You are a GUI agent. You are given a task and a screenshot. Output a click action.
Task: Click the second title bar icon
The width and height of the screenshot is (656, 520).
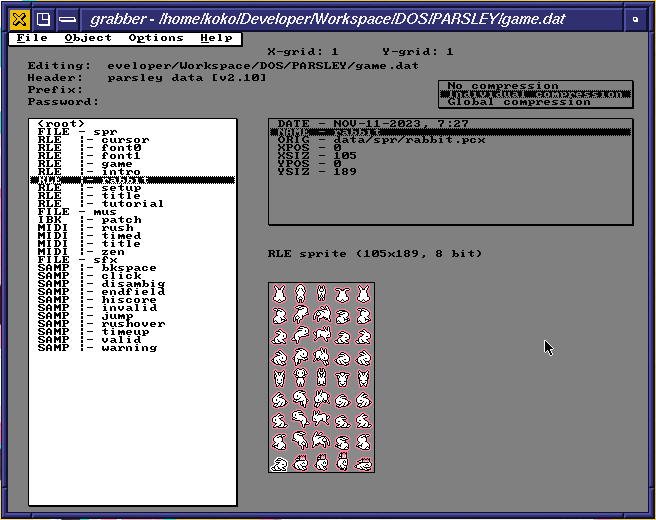(42, 18)
